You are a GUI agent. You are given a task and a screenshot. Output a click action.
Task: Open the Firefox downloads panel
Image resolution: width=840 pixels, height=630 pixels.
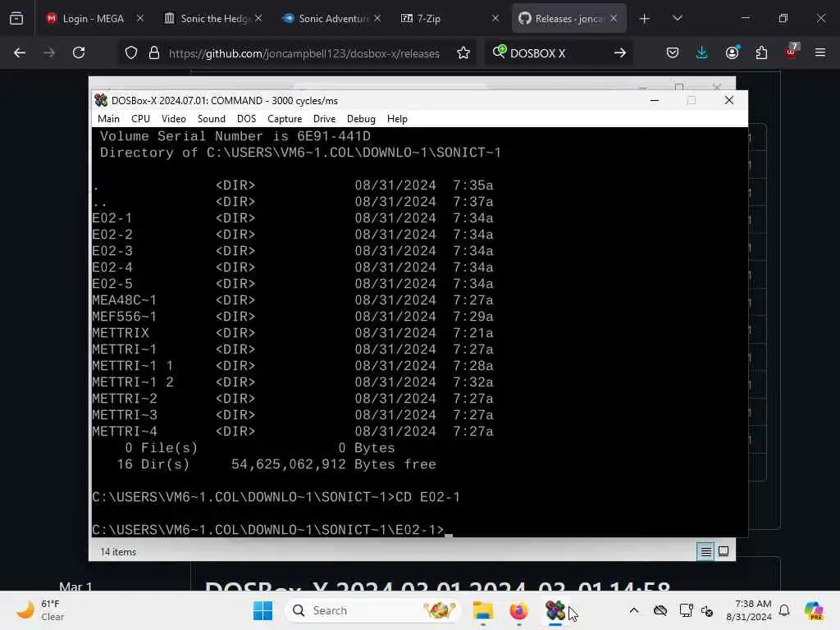click(x=702, y=52)
